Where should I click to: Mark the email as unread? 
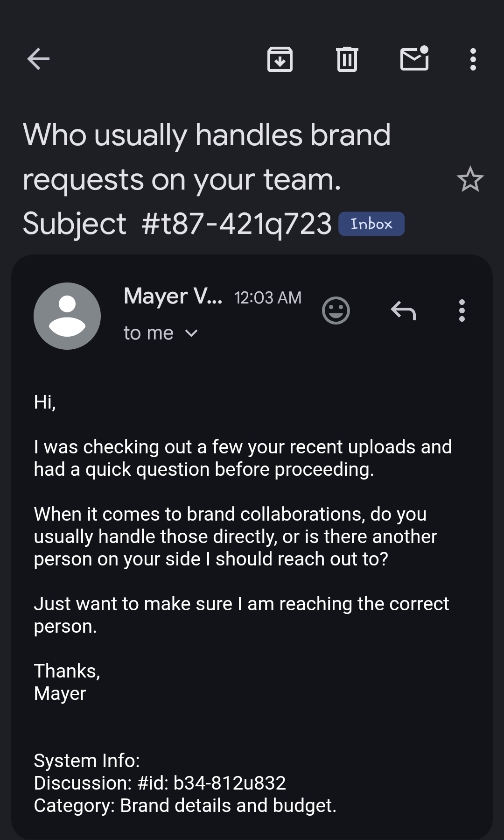[x=414, y=59]
